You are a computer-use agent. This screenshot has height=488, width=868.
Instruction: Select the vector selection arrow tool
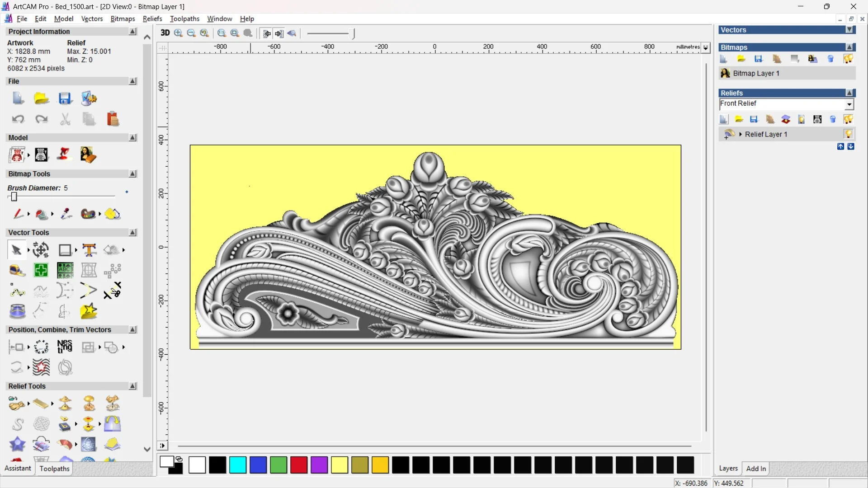pos(16,250)
